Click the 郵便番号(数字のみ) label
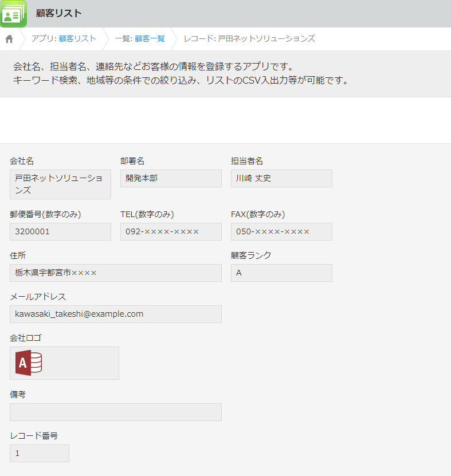 click(x=45, y=214)
